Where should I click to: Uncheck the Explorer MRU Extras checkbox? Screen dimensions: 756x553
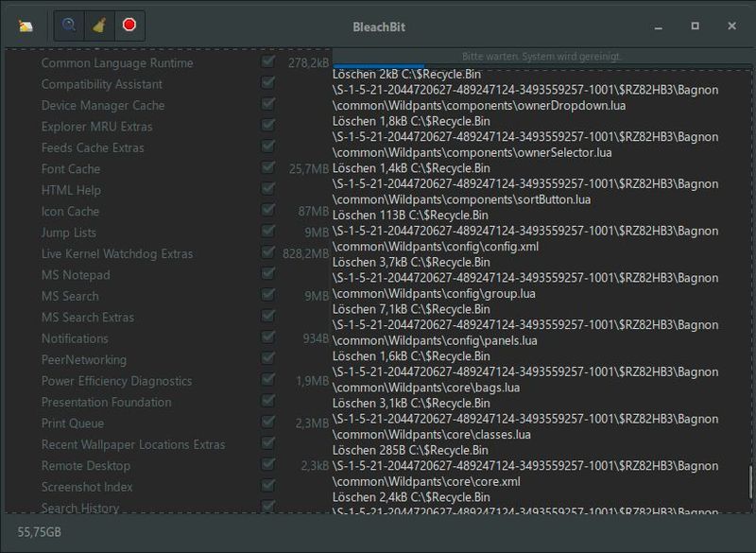click(268, 126)
